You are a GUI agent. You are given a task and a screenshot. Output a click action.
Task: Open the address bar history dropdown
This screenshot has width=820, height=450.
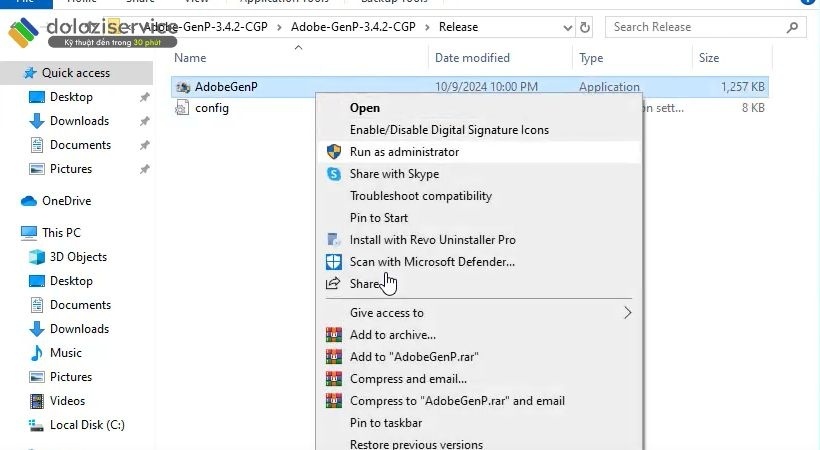tap(567, 27)
